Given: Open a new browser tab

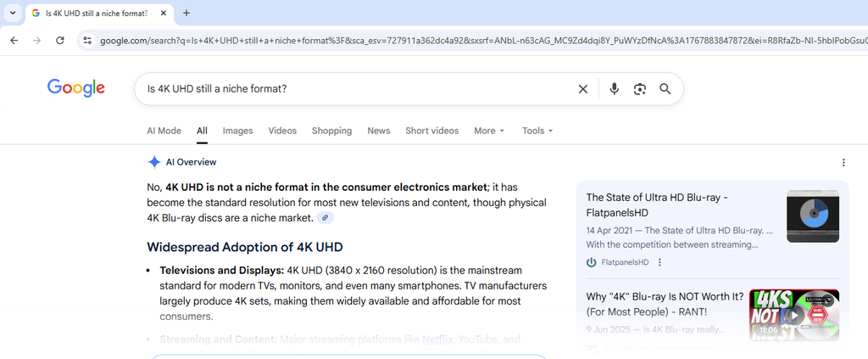Looking at the screenshot, I should click(186, 13).
